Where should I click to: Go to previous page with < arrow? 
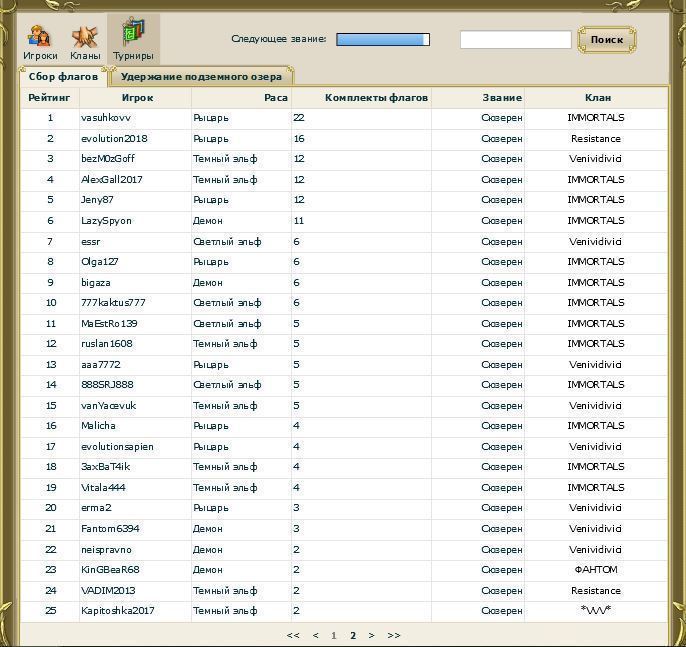316,635
